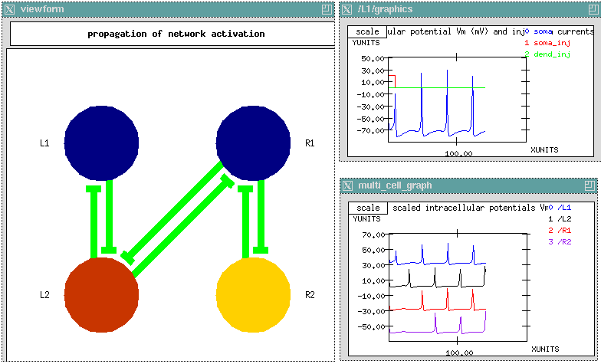Click XUNITS label in multi_cell_graph window
Image resolution: width=601 pixels, height=364 pixels.
tap(545, 349)
